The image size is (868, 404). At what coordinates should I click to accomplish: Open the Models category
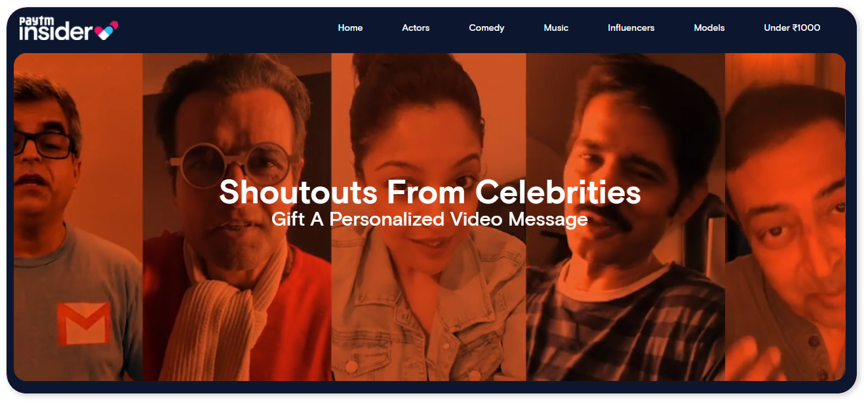tap(709, 28)
